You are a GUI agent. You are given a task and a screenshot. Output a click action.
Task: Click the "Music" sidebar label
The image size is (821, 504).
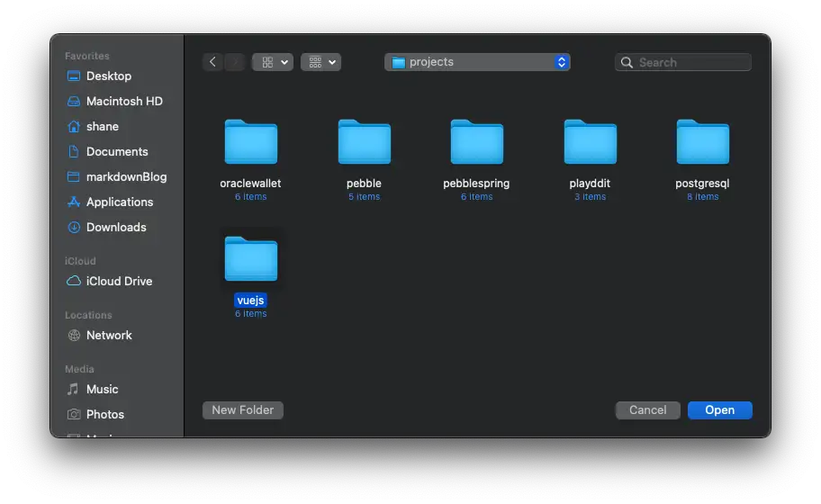pyautogui.click(x=102, y=389)
